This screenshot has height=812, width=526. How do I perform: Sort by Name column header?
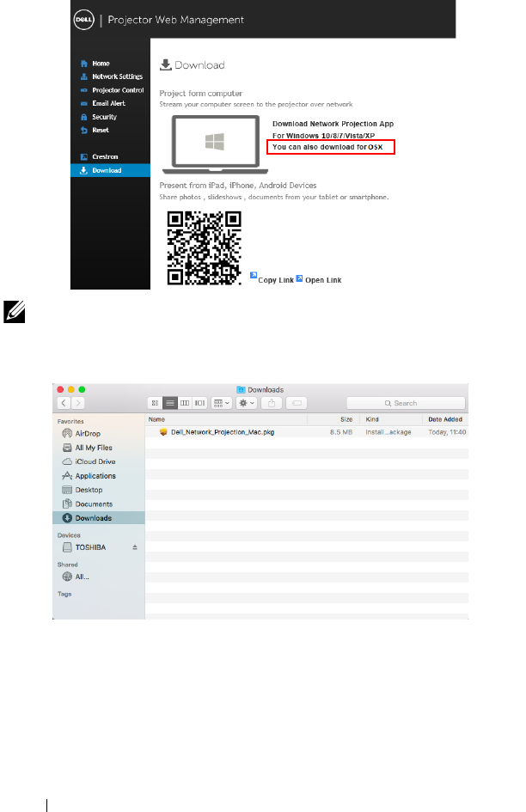click(226, 419)
